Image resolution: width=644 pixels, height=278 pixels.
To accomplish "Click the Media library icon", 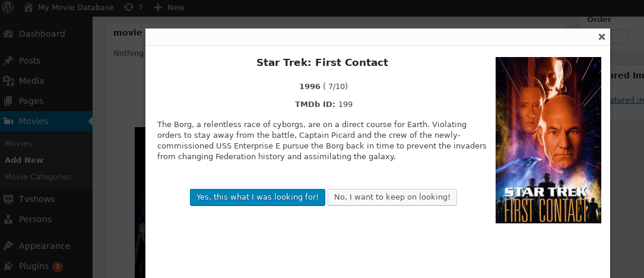I will (8, 81).
